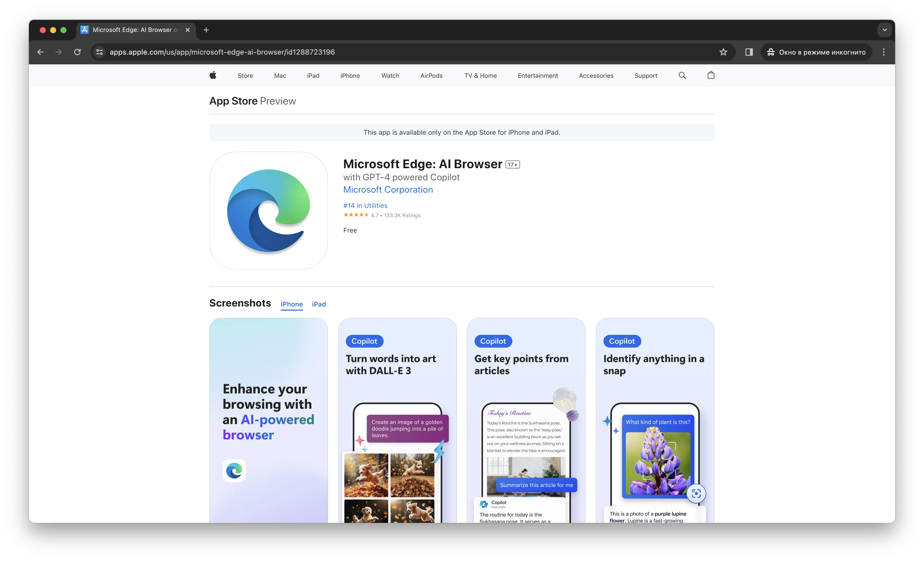
Task: Open a new browser tab
Action: coord(206,30)
